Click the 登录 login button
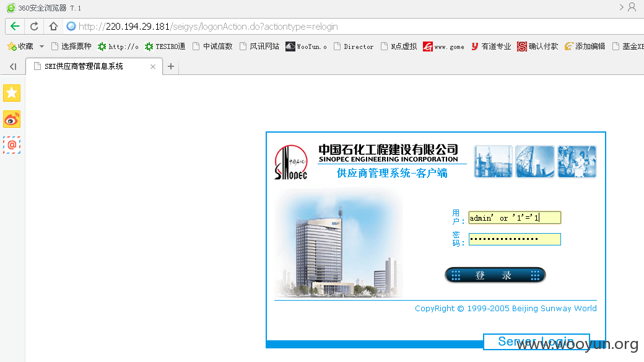Image resolution: width=644 pixels, height=362 pixels. point(495,275)
